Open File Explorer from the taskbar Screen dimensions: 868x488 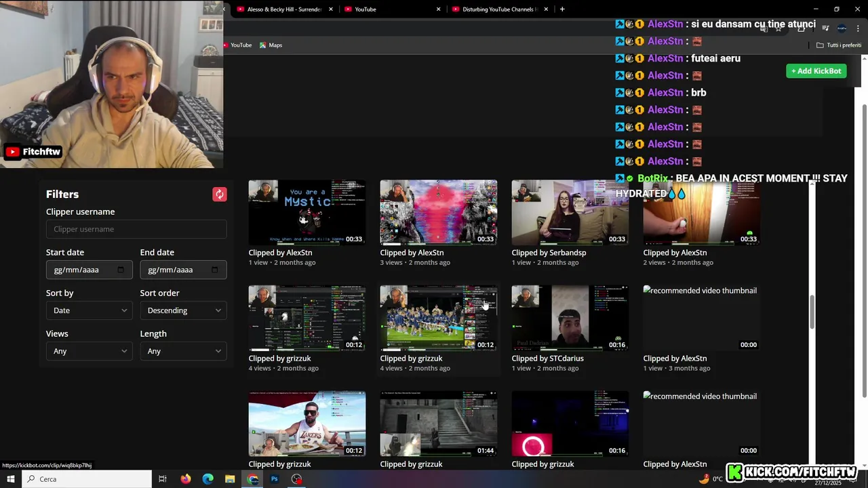point(230,479)
